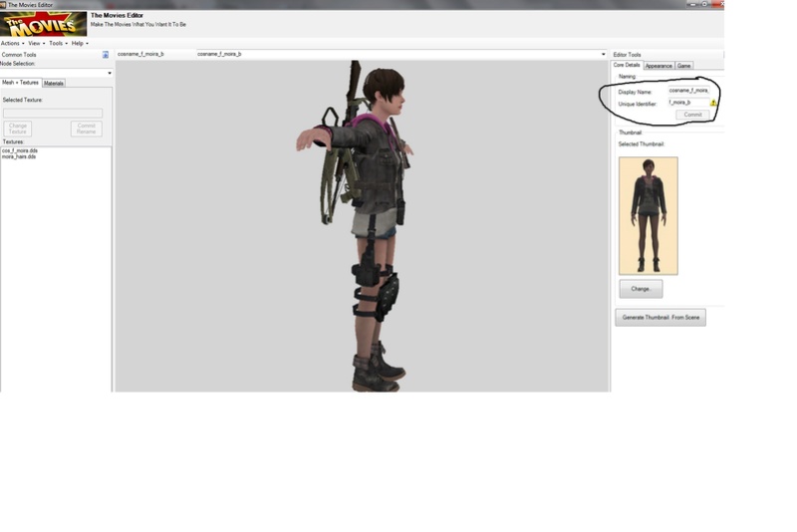Click The Movies logo banner

coord(43,24)
